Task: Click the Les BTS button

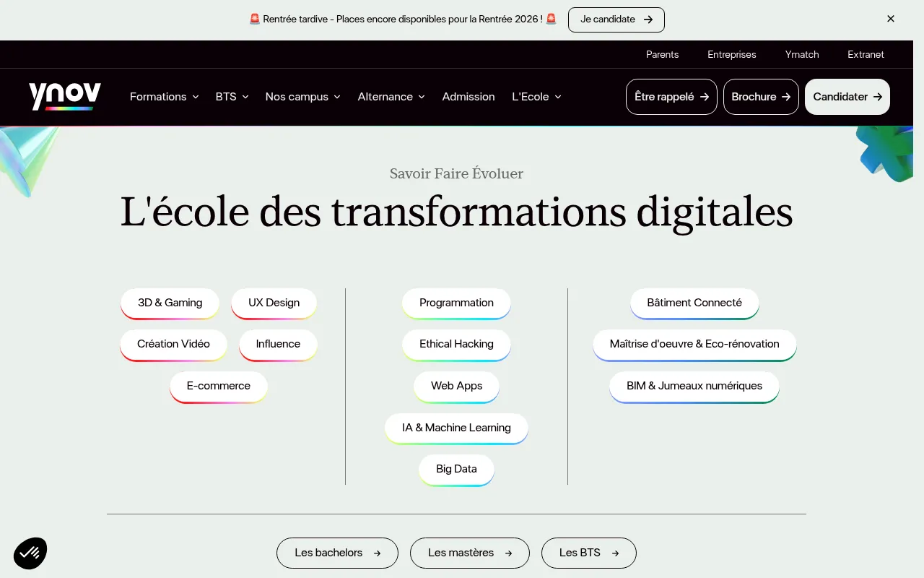Action: [x=589, y=553]
